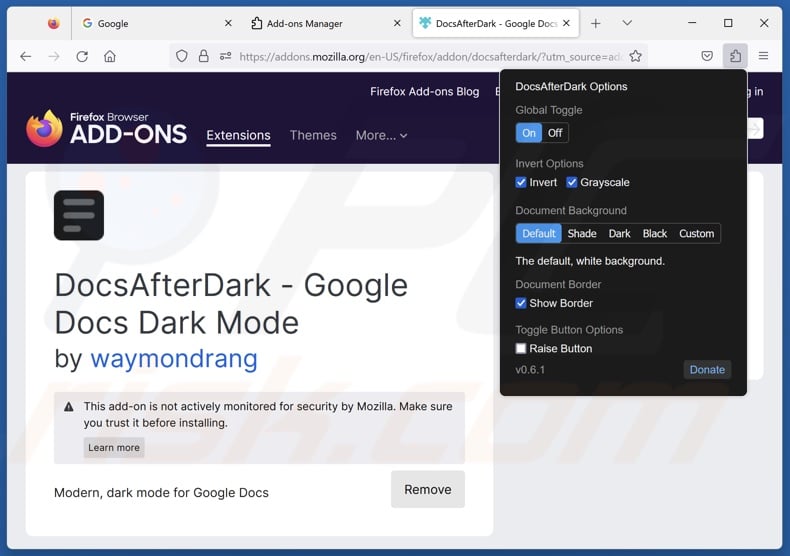Uncheck the Show Border checkbox
The image size is (790, 556).
(x=521, y=303)
